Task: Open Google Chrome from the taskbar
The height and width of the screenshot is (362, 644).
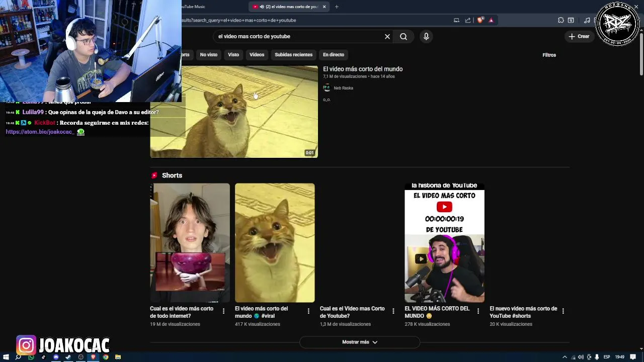Action: click(x=106, y=357)
